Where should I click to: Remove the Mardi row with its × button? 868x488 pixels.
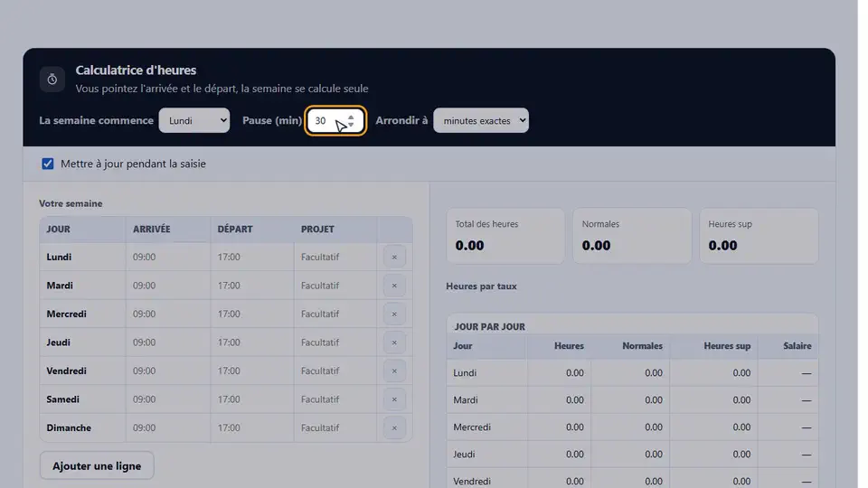[394, 286]
